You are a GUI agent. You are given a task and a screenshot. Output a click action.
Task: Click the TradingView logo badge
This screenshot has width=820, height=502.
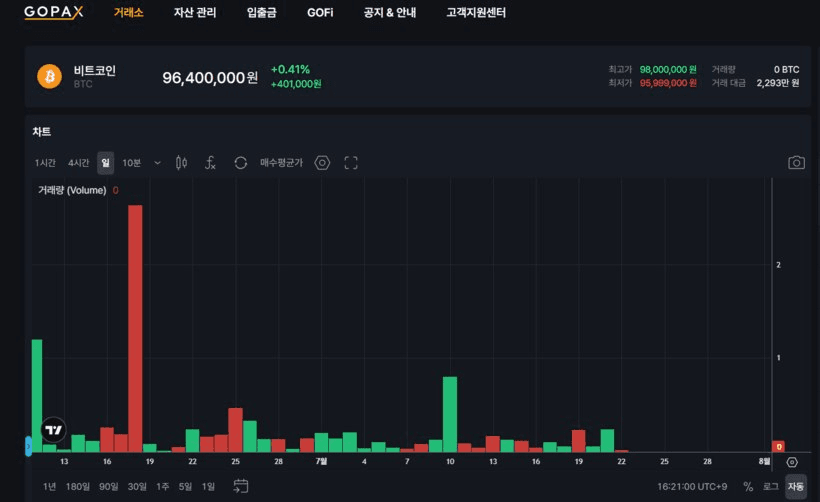pos(53,430)
